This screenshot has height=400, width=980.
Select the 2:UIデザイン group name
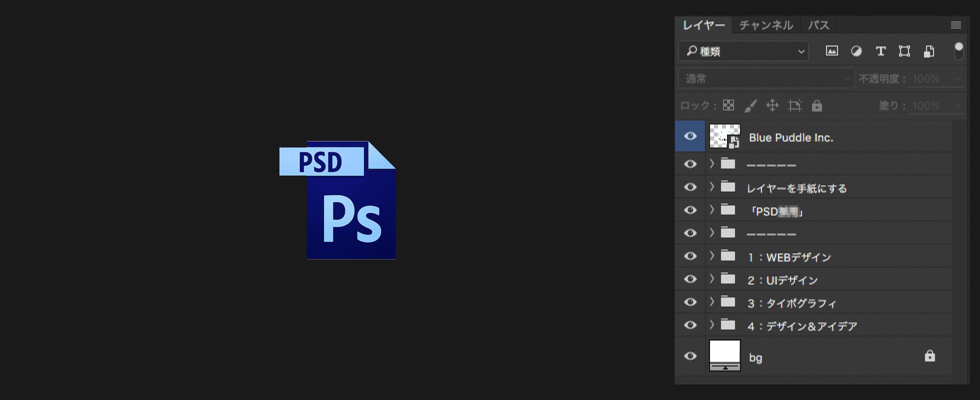[x=782, y=280]
